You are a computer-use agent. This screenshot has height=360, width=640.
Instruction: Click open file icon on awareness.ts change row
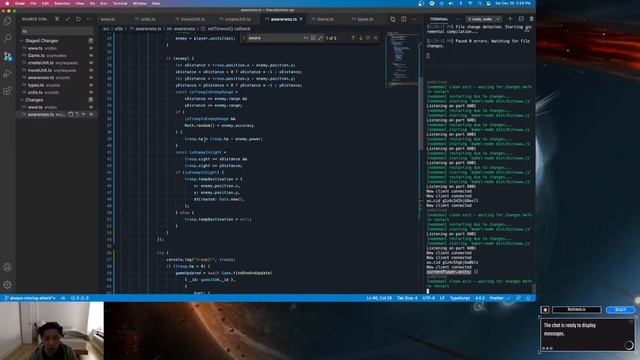pyautogui.click(x=71, y=115)
